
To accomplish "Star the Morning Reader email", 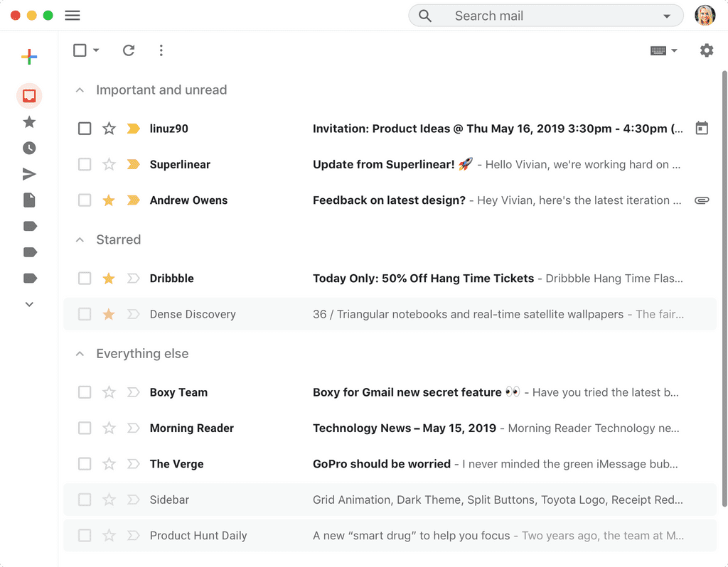I will [109, 428].
